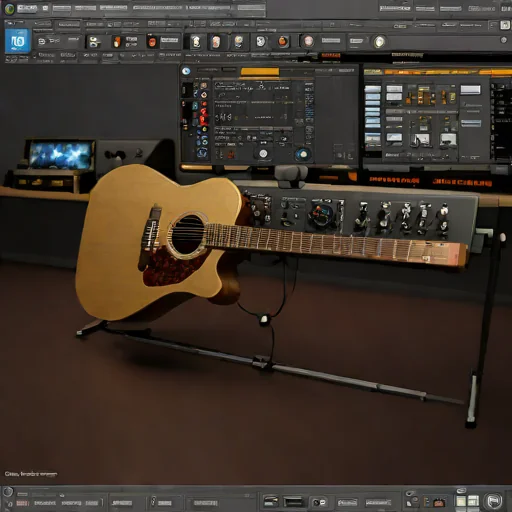
Task: Click the round green icon in top-left corner
Action: tap(9, 9)
